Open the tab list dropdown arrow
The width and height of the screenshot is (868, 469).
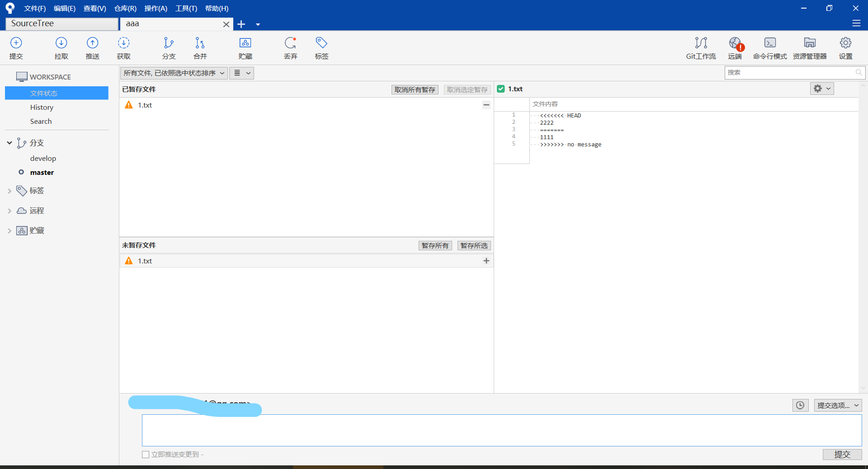pyautogui.click(x=258, y=24)
